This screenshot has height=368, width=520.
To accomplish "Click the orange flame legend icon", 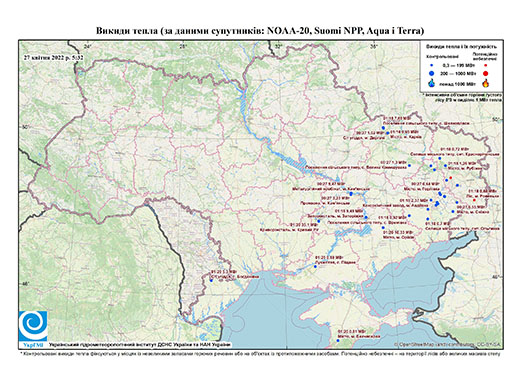I will (486, 83).
